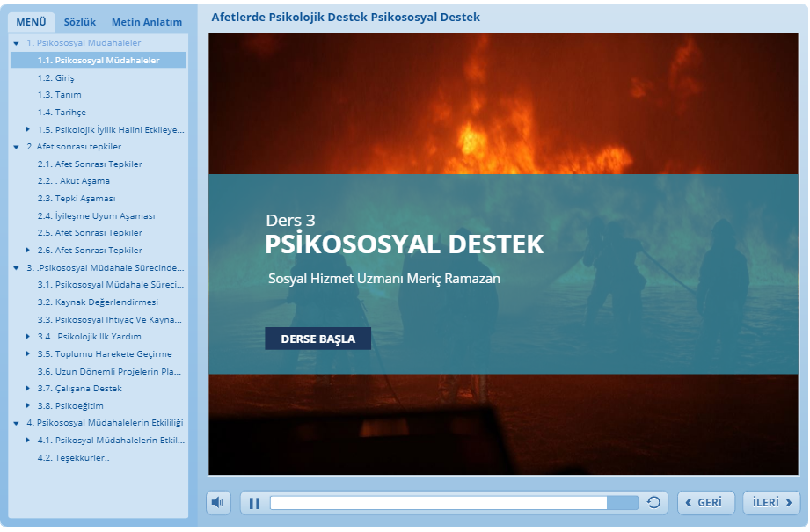This screenshot has height=532, width=810.
Task: Open 4.1. Psikosyal Müdahalelerin Etkil... slide
Action: click(x=111, y=440)
